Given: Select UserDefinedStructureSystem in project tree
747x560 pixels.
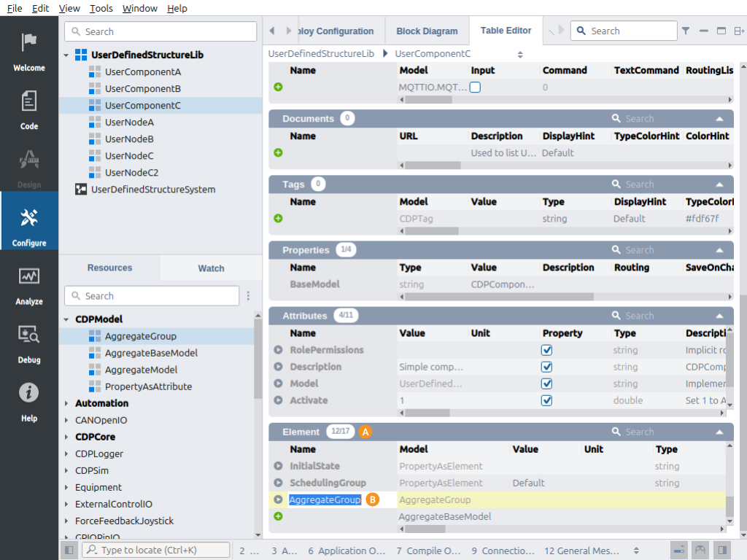Looking at the screenshot, I should [153, 190].
